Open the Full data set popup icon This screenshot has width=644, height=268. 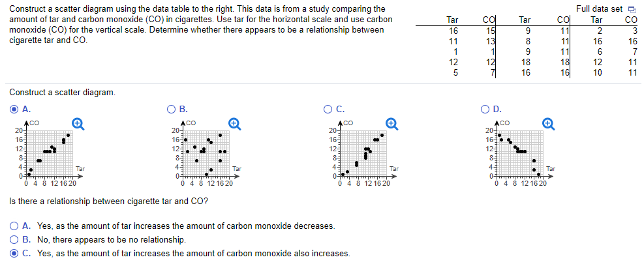coord(632,9)
